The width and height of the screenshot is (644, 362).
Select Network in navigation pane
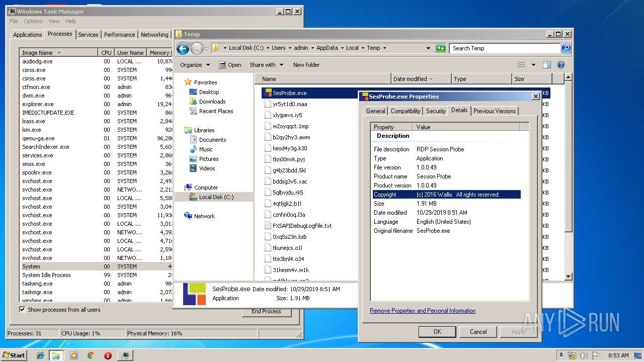pyautogui.click(x=204, y=216)
